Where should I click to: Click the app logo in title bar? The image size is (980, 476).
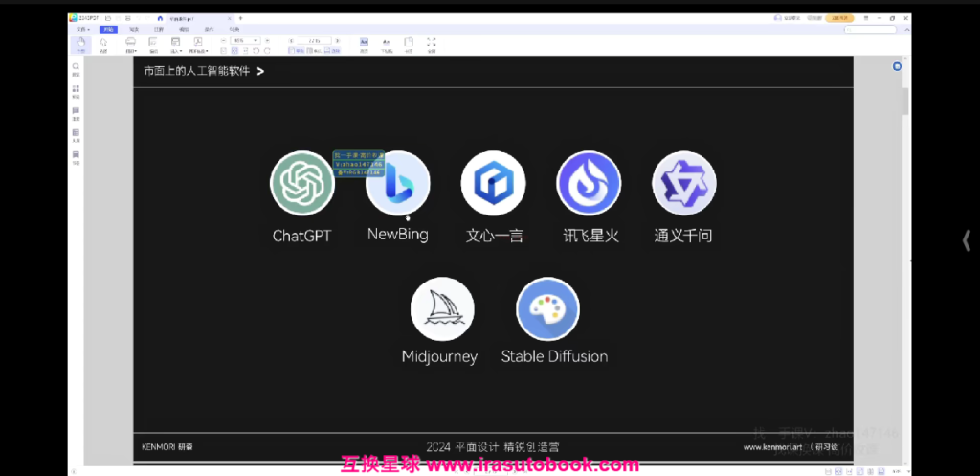coord(73,18)
